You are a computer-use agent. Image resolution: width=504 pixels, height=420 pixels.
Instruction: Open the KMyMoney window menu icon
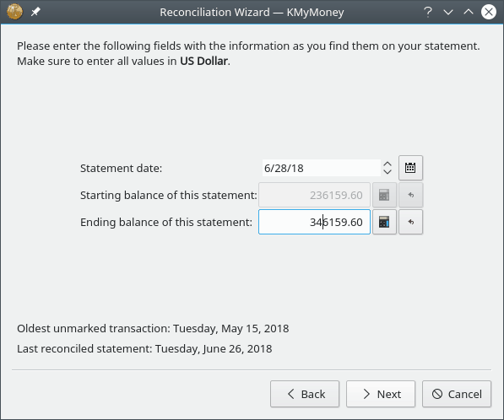(x=15, y=12)
